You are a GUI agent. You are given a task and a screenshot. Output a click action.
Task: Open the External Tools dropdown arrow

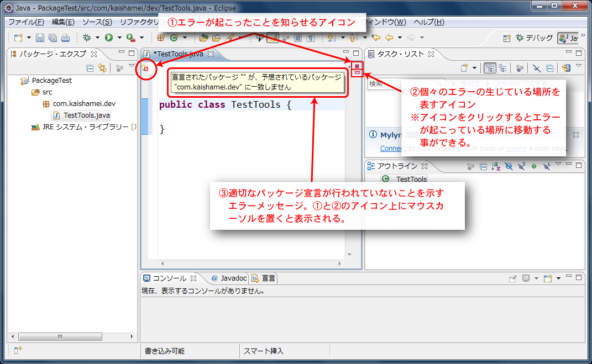[x=142, y=38]
